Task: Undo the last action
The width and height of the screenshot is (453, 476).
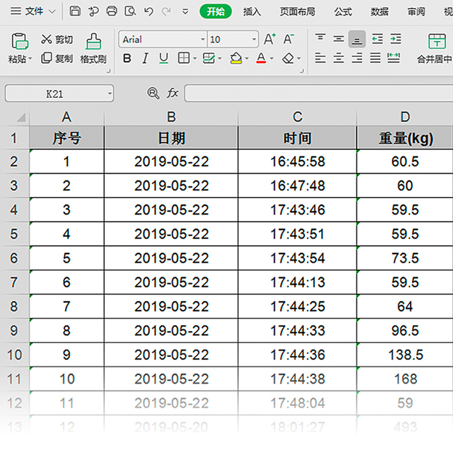Action: (148, 11)
